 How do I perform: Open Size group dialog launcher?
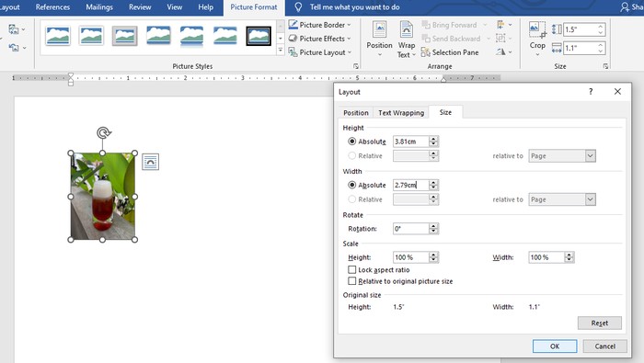pos(605,66)
